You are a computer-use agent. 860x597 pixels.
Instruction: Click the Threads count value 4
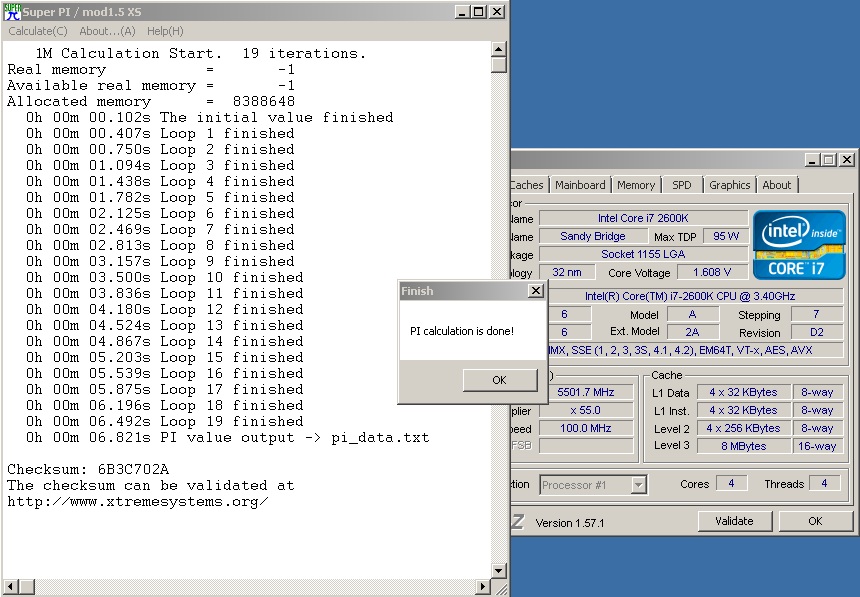pyautogui.click(x=824, y=483)
